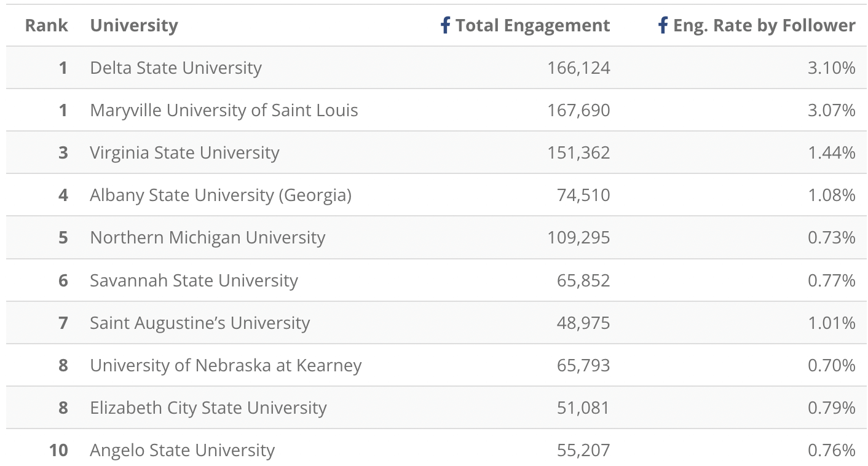Sort by Total Engagement column header
Viewport: 868px width, 466px height.
coord(532,25)
